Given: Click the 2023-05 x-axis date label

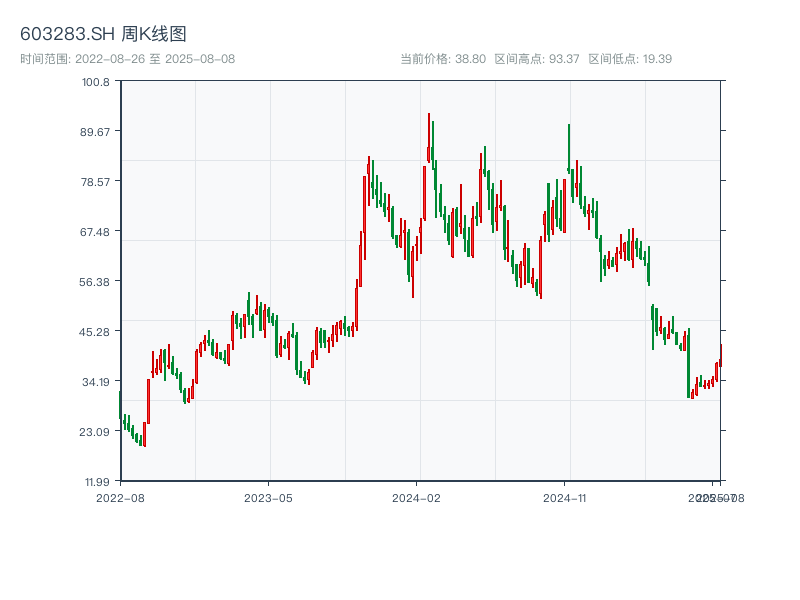Looking at the screenshot, I should pyautogui.click(x=268, y=497).
